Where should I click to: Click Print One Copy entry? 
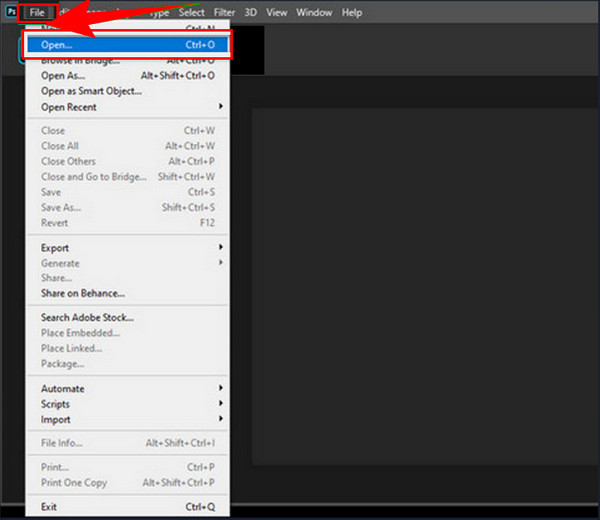pyautogui.click(x=127, y=483)
